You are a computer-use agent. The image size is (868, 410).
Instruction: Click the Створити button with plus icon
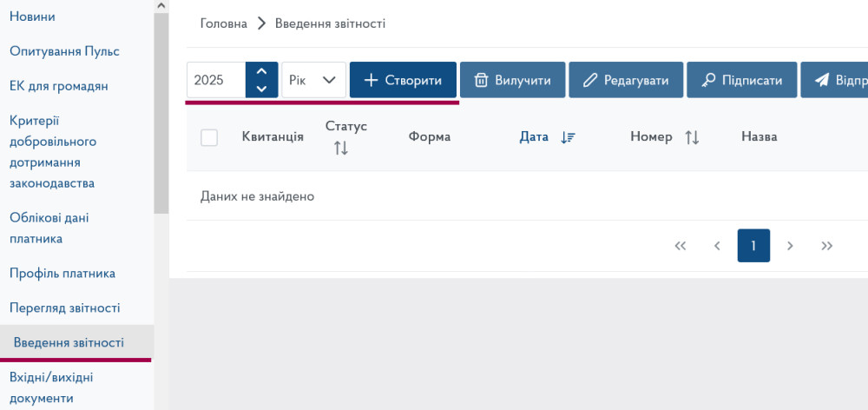click(x=403, y=80)
